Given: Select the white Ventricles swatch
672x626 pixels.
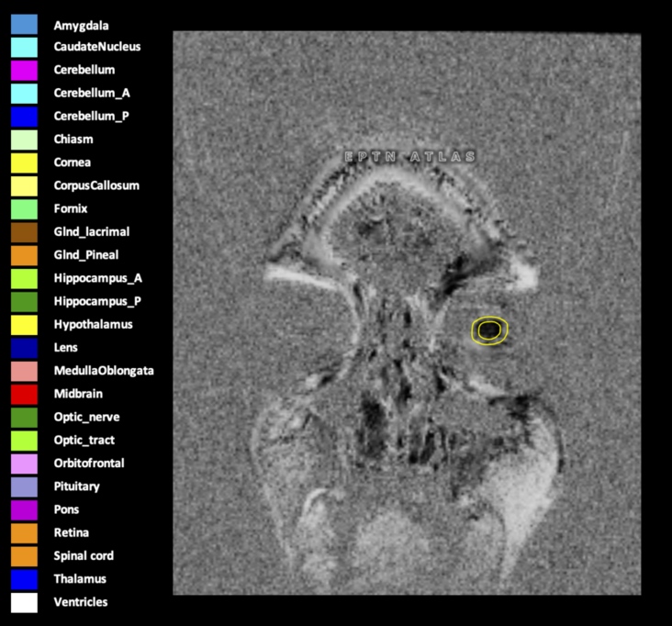Looking at the screenshot, I should click(x=24, y=603).
